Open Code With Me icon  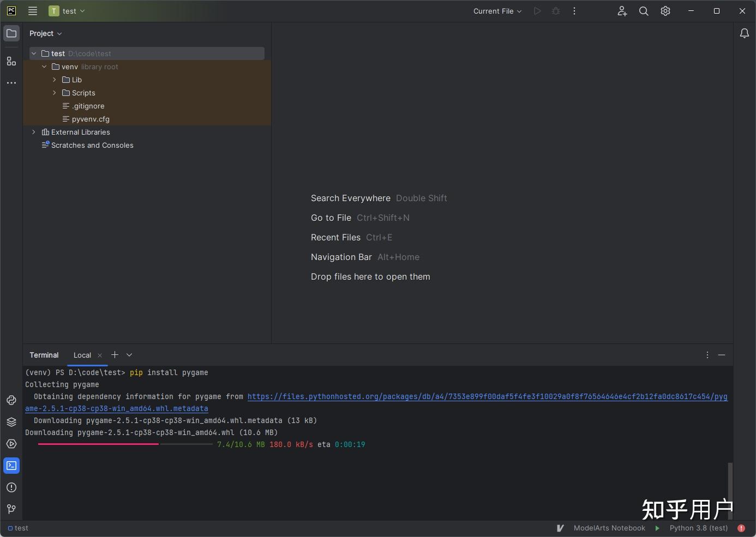622,11
